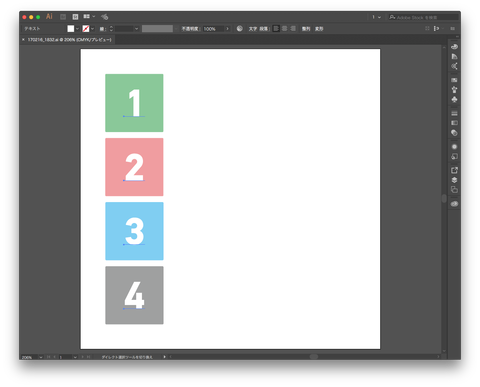Expand the status bar display arrow
The width and height of the screenshot is (480, 387).
164,357
